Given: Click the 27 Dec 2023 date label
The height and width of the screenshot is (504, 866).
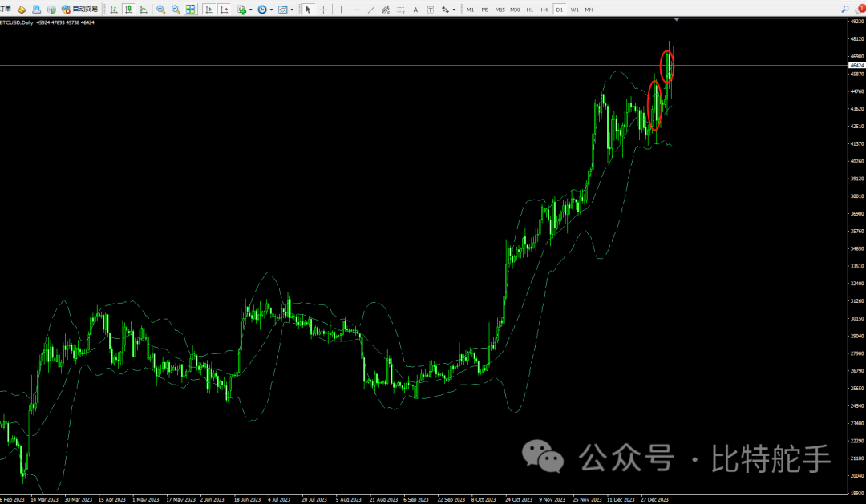Looking at the screenshot, I should point(654,499).
